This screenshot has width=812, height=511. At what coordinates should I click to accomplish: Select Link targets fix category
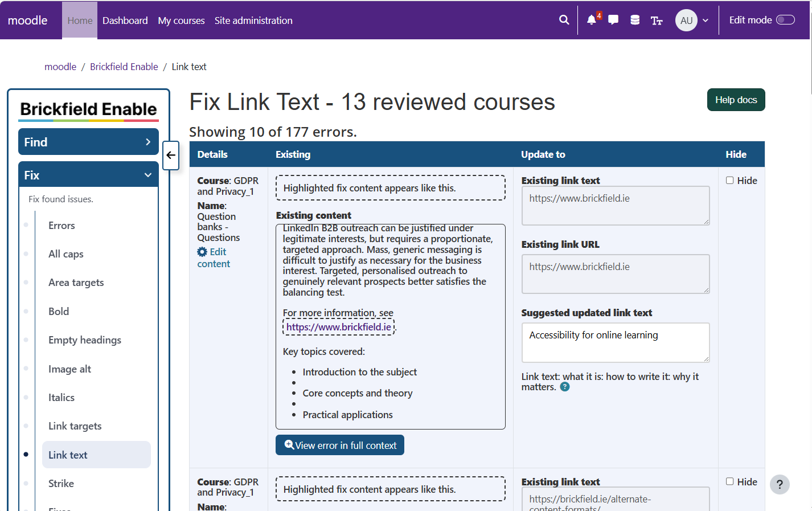(75, 426)
